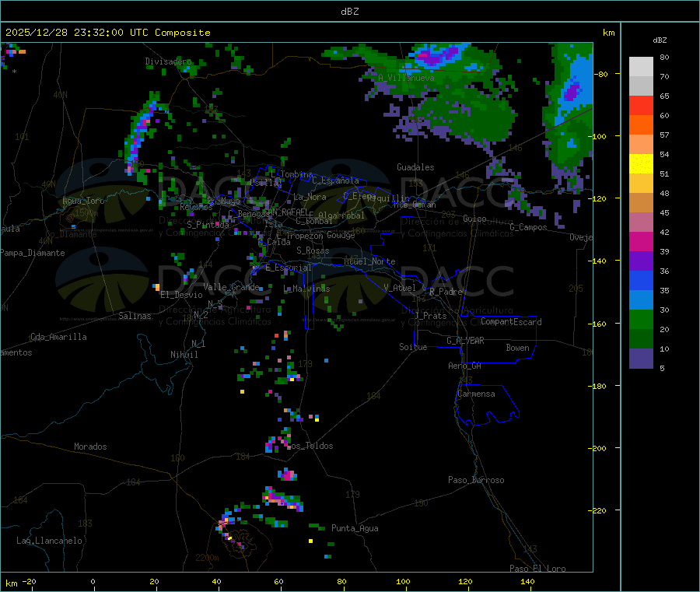Click the yellow 51-54 dBZ legend swatch

[641, 164]
